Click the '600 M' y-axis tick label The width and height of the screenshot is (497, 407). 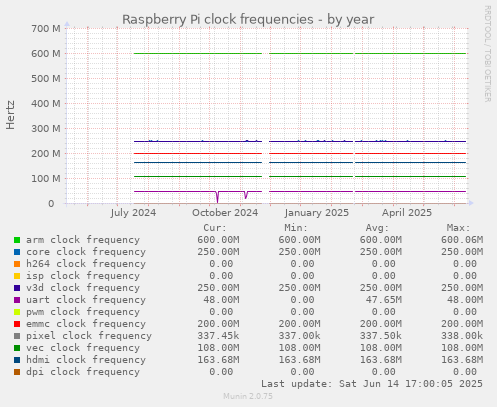46,54
